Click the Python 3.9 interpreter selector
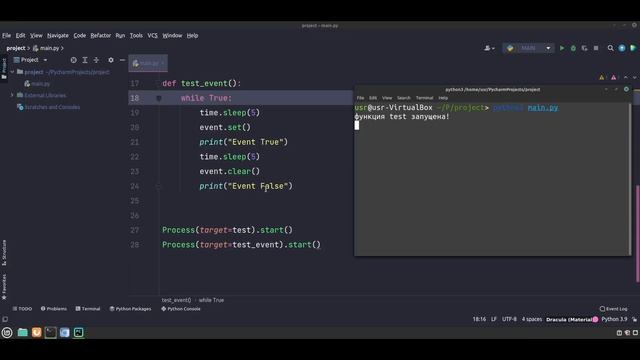The image size is (640, 360). click(614, 319)
